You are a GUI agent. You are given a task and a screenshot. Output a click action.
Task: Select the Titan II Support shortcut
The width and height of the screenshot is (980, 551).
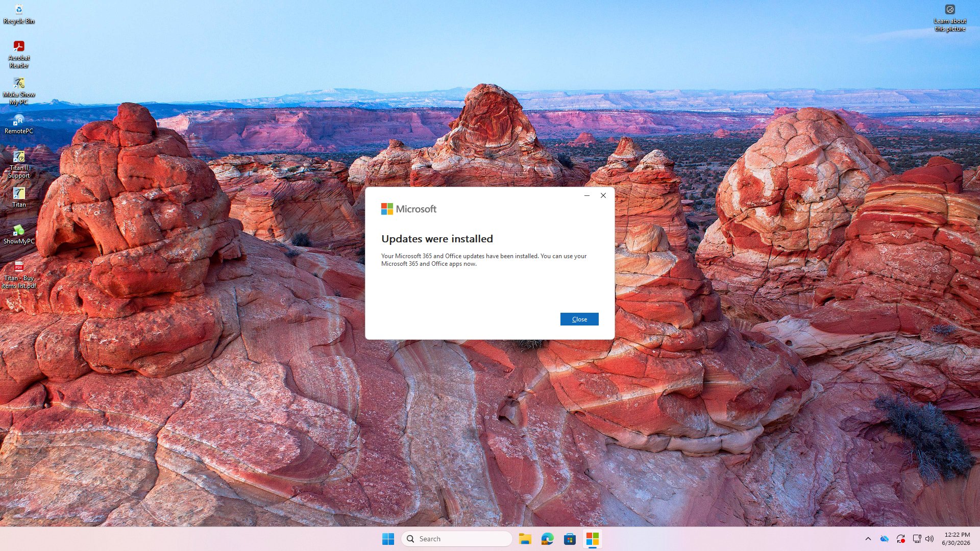tap(19, 164)
